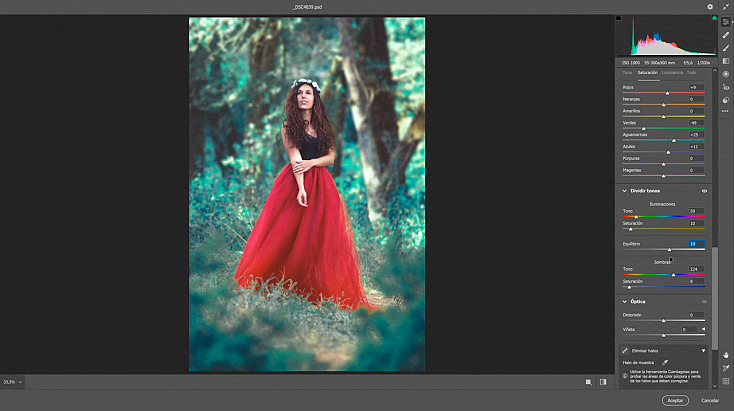Click panel scroll down arrow

(x=714, y=386)
